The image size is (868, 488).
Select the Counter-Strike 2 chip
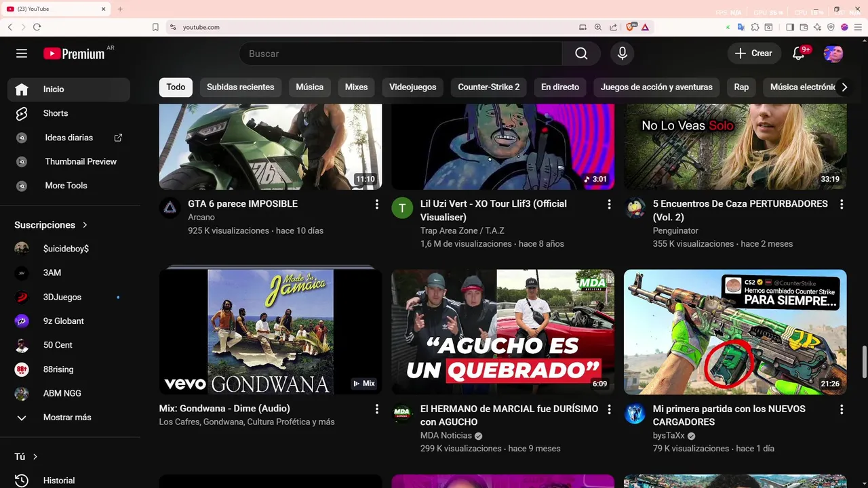pyautogui.click(x=489, y=87)
